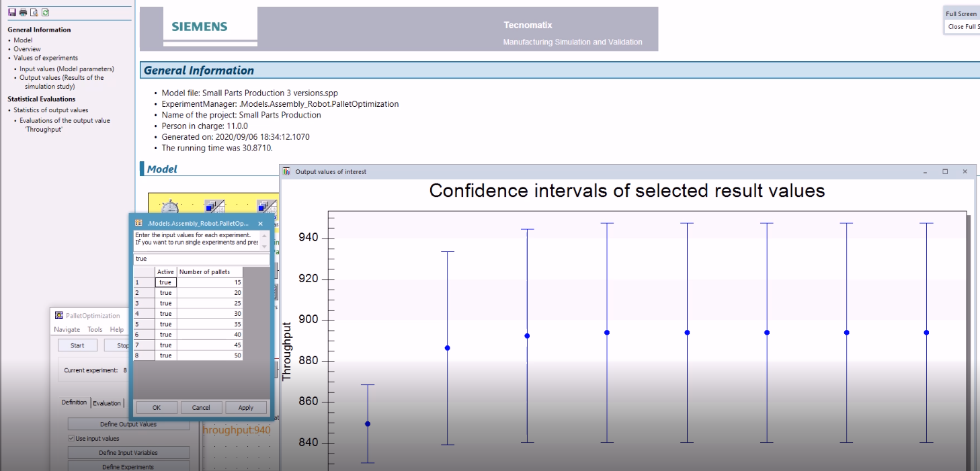Image resolution: width=980 pixels, height=471 pixels.
Task: Select the pallets cell with value 40
Action: point(210,335)
